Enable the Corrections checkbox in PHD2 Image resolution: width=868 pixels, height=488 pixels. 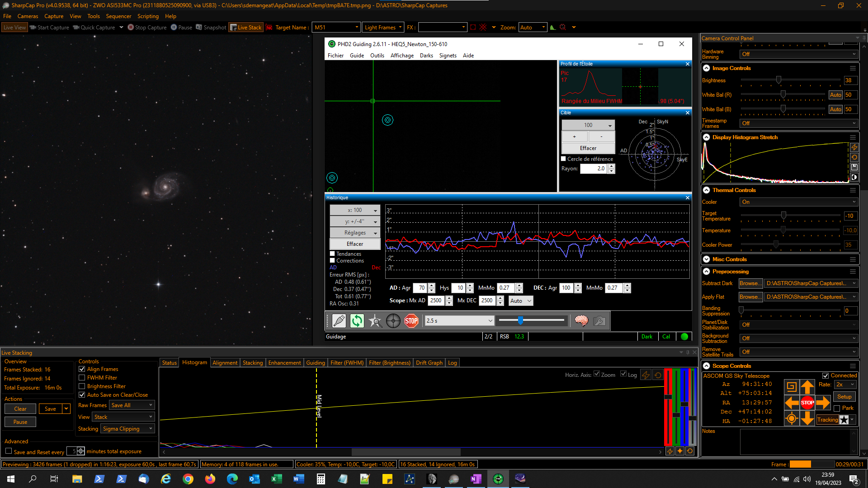click(332, 261)
